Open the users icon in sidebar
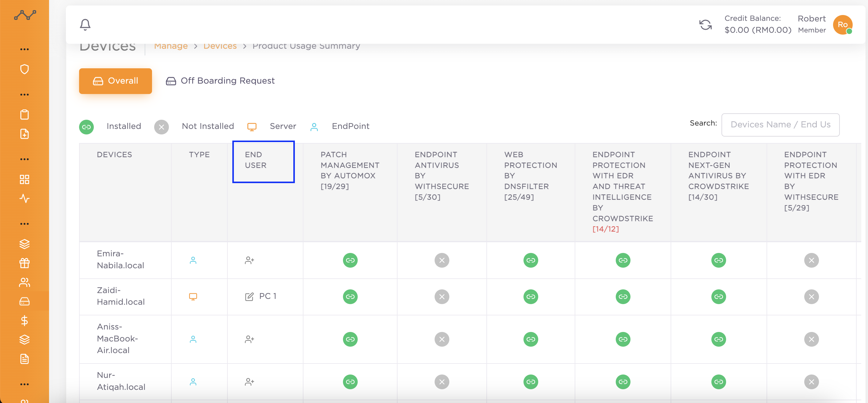 [24, 282]
